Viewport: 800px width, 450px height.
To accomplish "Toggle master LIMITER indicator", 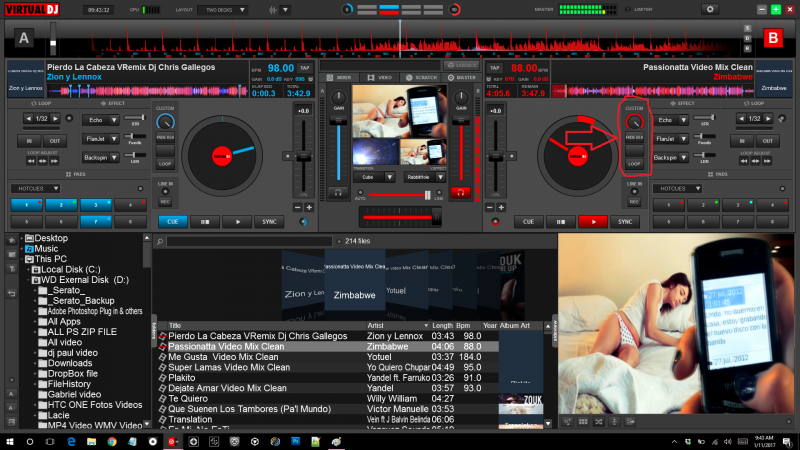I will click(628, 10).
